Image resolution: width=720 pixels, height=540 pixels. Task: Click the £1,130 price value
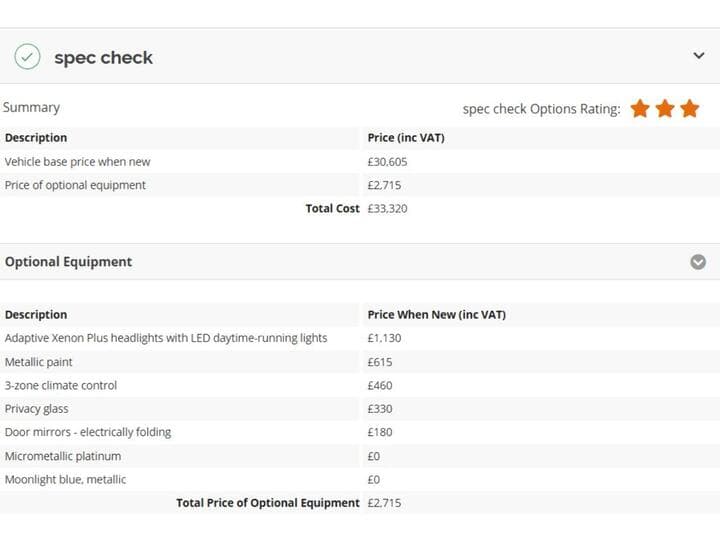[384, 338]
